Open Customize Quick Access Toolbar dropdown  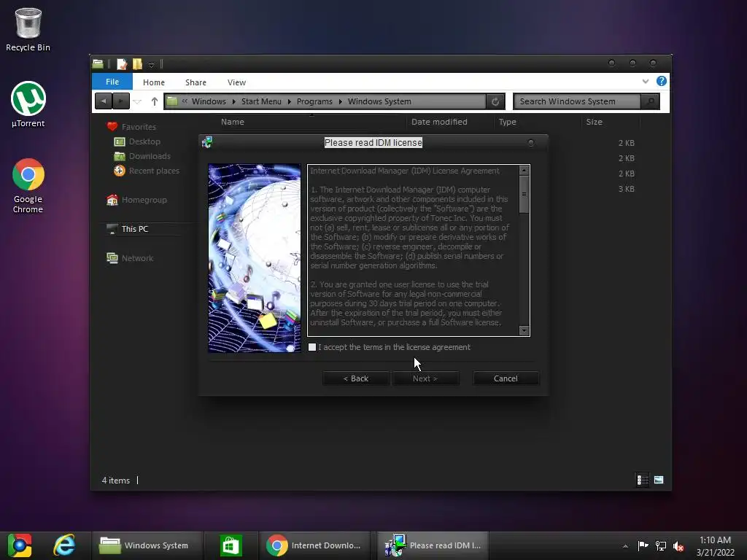coord(151,65)
